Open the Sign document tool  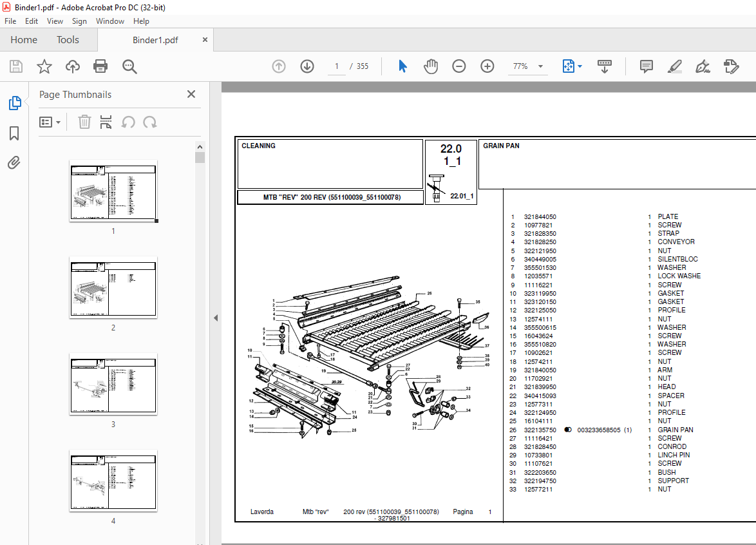pyautogui.click(x=703, y=66)
